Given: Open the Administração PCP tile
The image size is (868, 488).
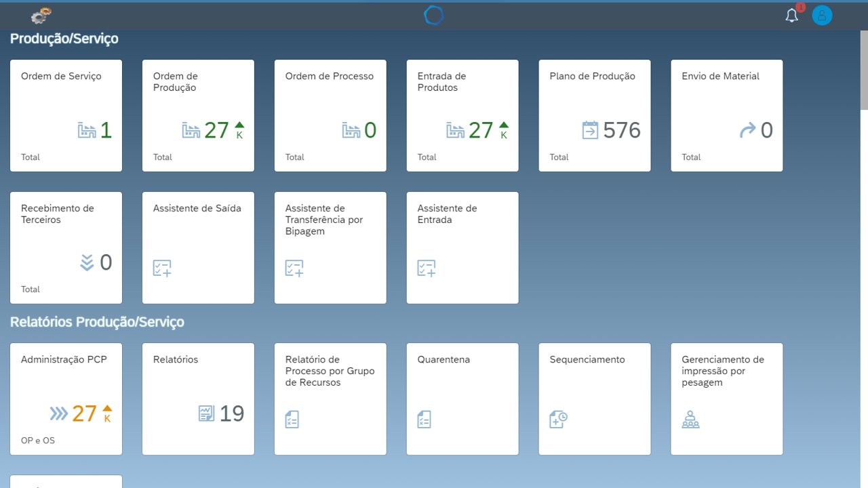Looking at the screenshot, I should [x=66, y=399].
